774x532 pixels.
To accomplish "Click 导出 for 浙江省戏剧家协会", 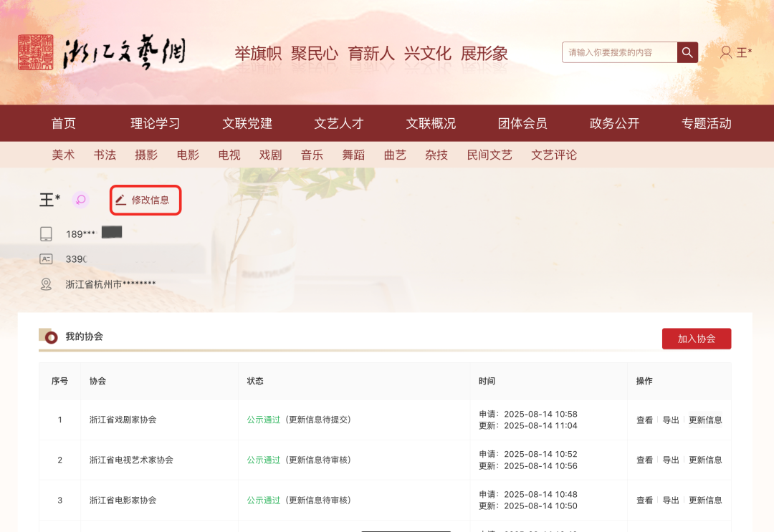I will [671, 420].
